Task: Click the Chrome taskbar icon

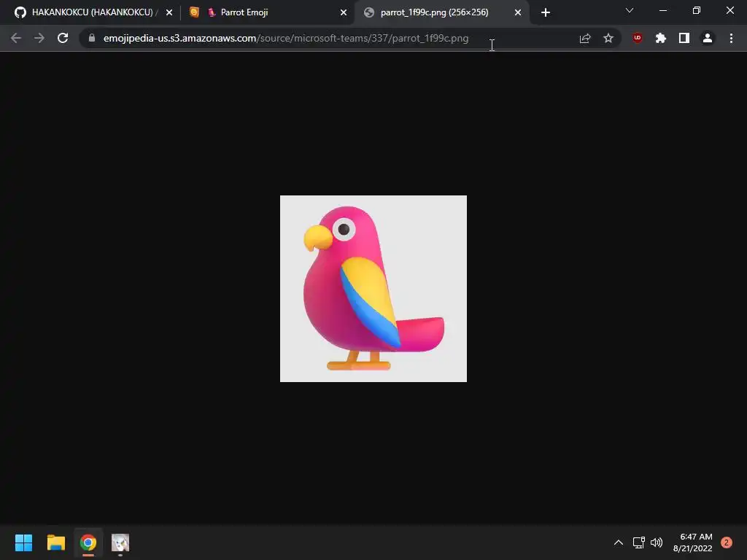Action: pyautogui.click(x=88, y=542)
